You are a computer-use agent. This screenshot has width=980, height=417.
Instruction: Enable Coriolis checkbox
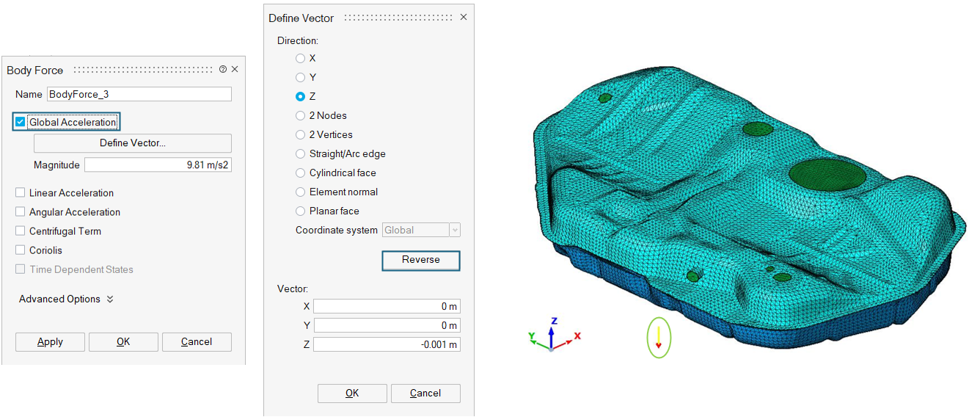tap(21, 250)
